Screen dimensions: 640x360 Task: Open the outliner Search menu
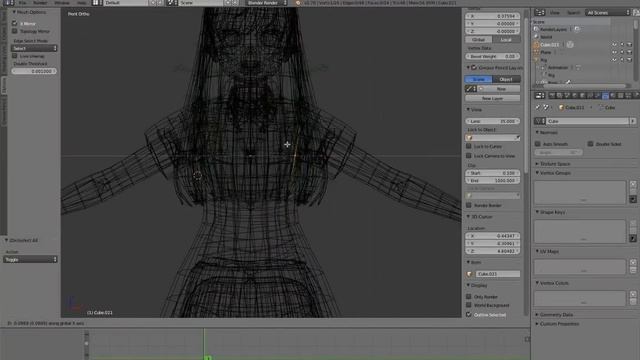tap(573, 13)
